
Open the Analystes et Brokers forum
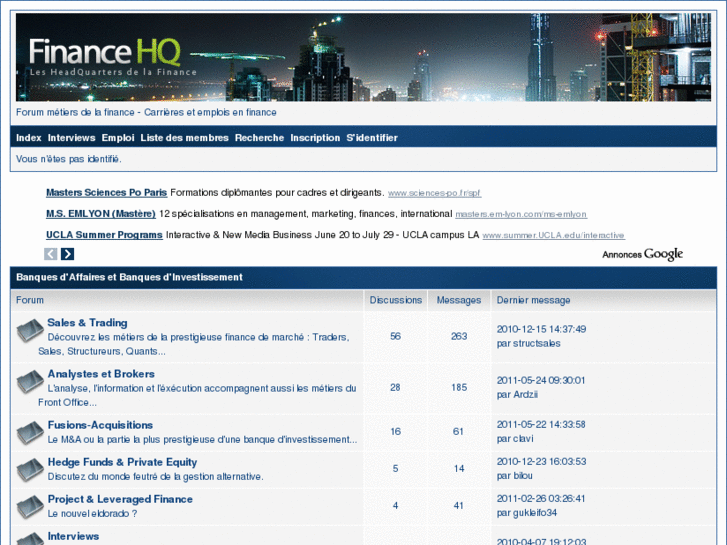click(x=101, y=374)
